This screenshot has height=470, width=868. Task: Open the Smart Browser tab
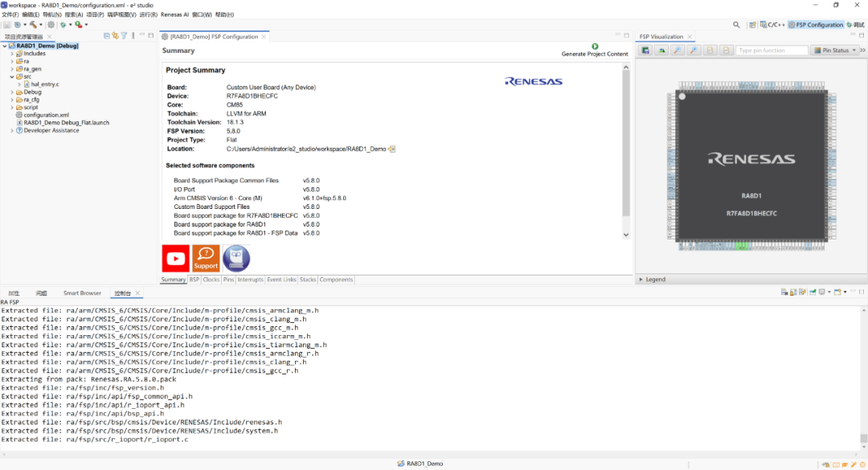82,293
